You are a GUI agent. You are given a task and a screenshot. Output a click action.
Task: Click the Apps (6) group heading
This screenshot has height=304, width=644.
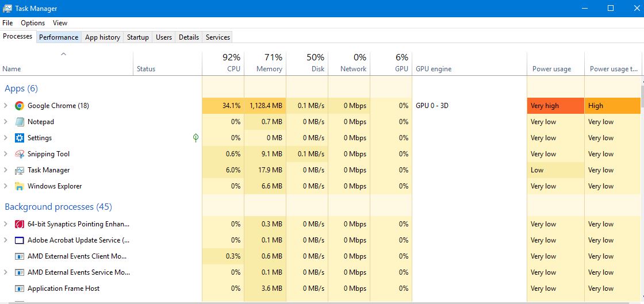(21, 88)
